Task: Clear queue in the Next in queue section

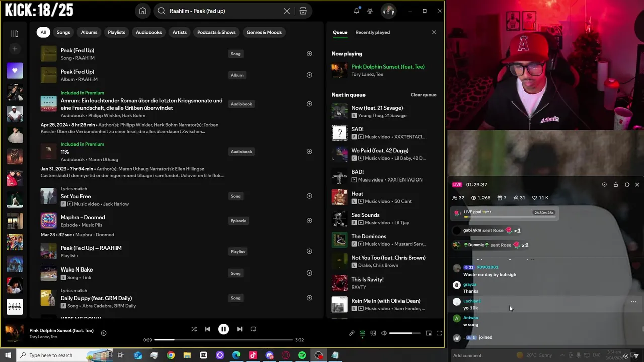Action: coord(423,95)
